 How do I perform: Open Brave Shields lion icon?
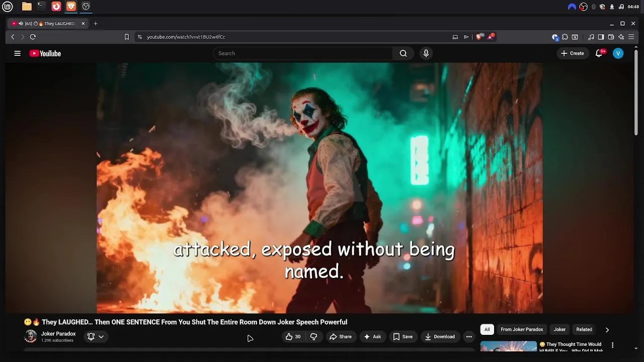[479, 37]
